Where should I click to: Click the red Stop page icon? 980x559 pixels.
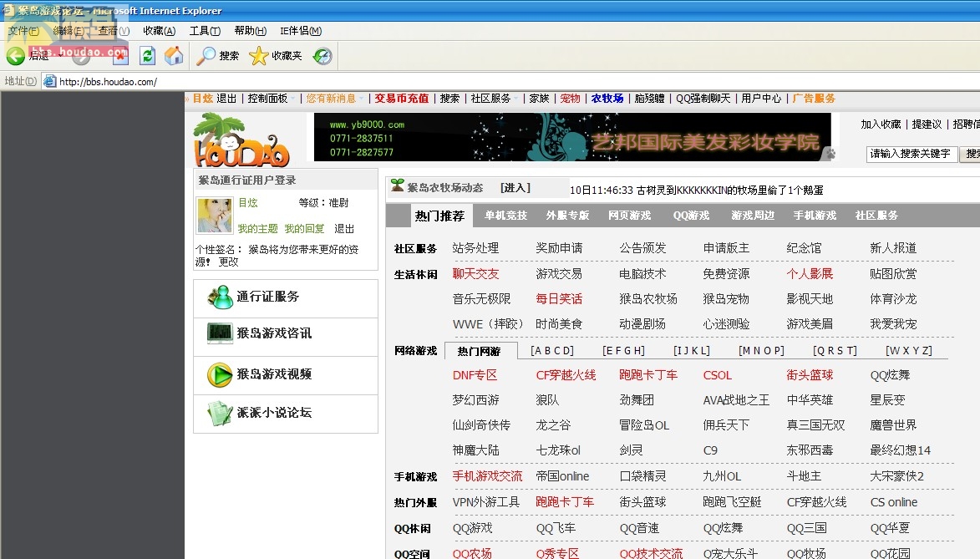click(120, 56)
